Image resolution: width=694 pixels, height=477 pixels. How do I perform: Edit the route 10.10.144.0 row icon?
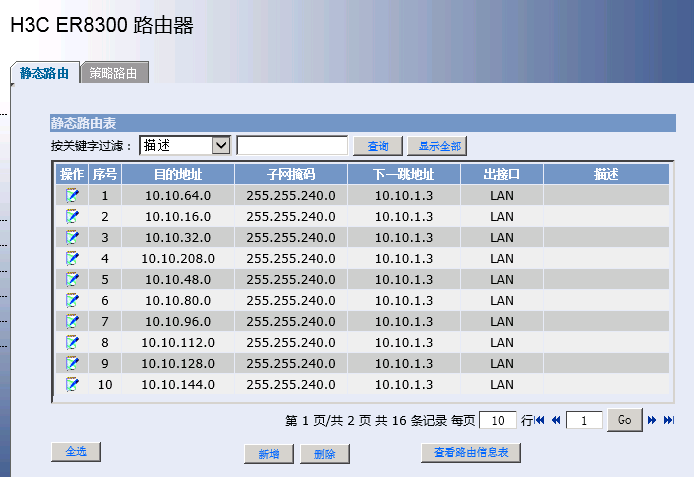(72, 384)
